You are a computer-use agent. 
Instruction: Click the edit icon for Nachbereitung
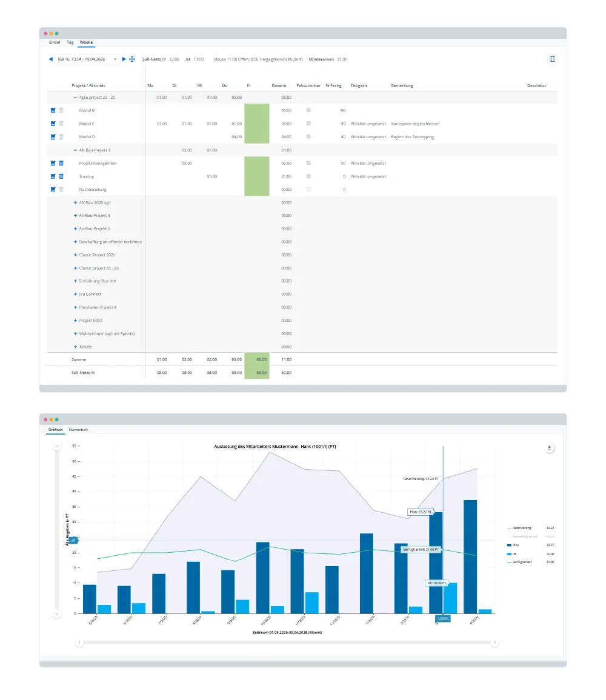(x=53, y=190)
